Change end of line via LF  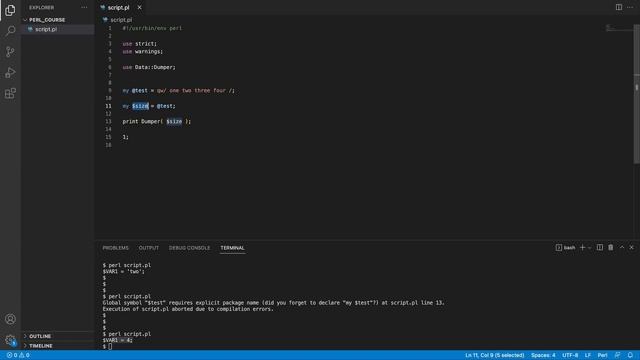coord(588,355)
